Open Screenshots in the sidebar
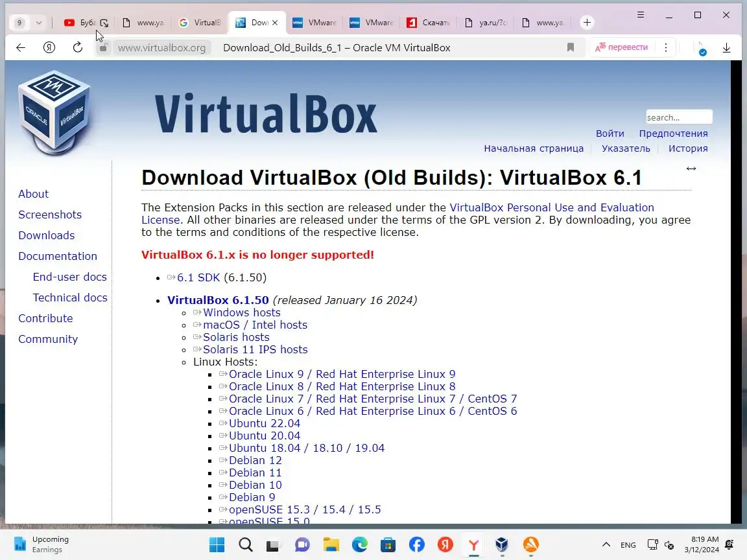 pyautogui.click(x=50, y=215)
